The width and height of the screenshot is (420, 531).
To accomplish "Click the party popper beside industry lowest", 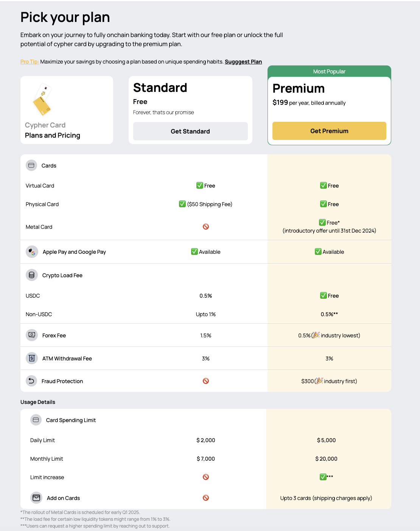I will pyautogui.click(x=316, y=335).
